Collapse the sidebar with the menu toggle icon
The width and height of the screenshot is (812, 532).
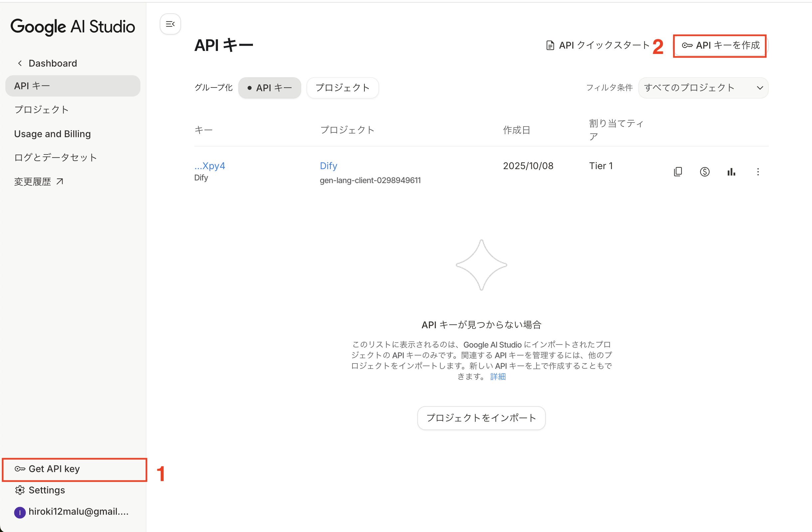pyautogui.click(x=170, y=24)
